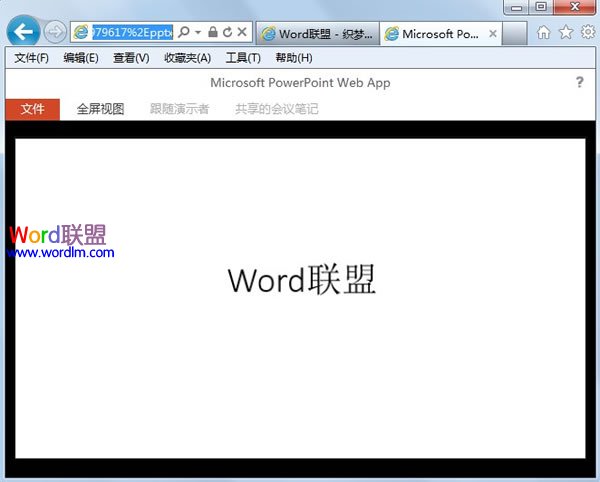Viewport: 600px width, 482px height.
Task: Switch to 全屏视图 full screen view
Action: point(100,109)
